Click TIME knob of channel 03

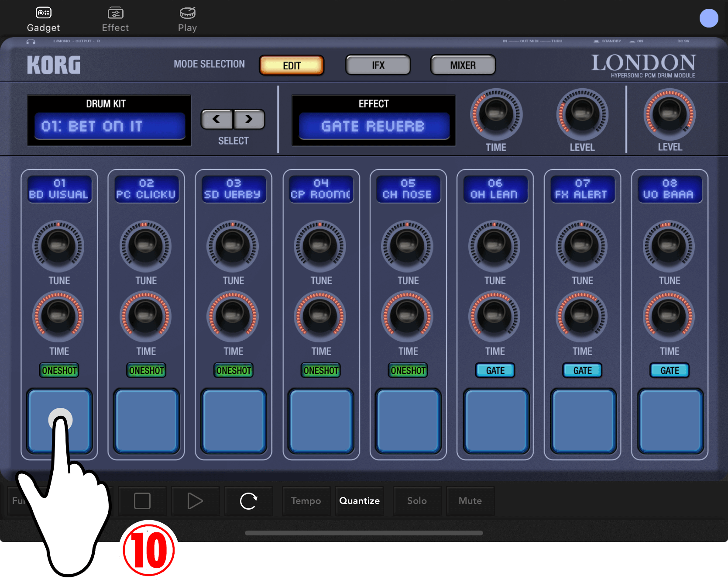tap(233, 317)
